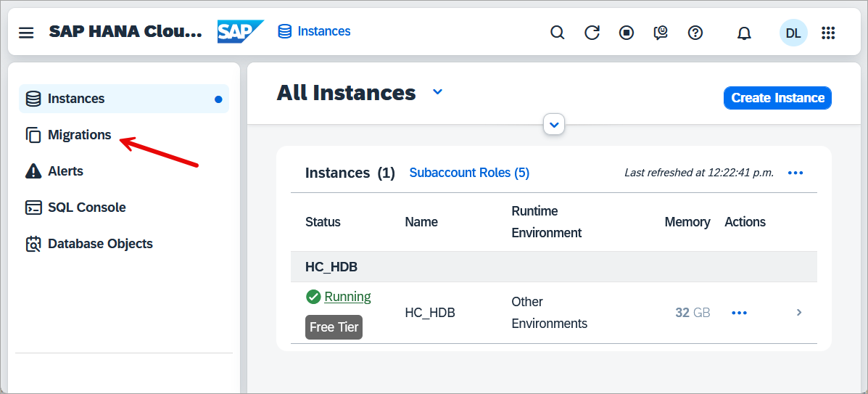This screenshot has height=394, width=868.
Task: Open the feedback smiley icon
Action: point(661,33)
